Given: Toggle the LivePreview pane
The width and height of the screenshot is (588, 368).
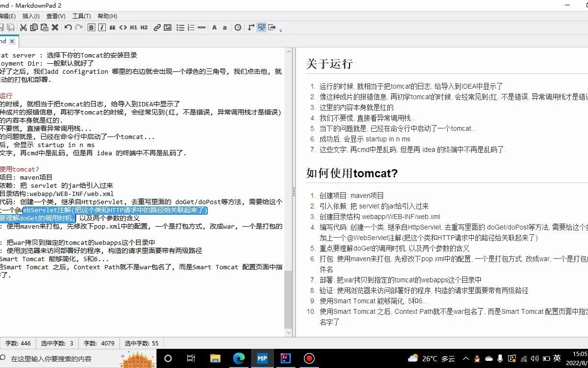Looking at the screenshot, I should pos(261,27).
